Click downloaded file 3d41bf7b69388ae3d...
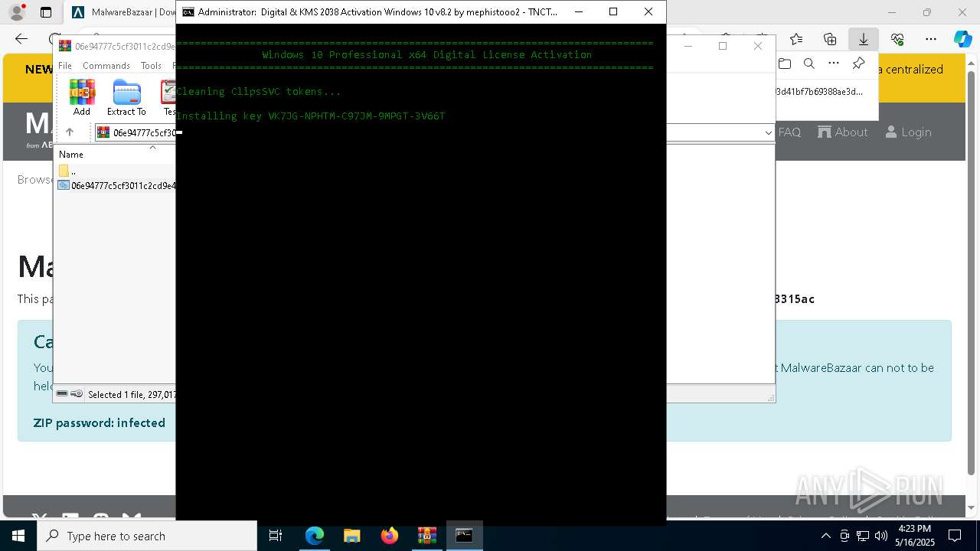This screenshot has height=551, width=980. pyautogui.click(x=819, y=92)
